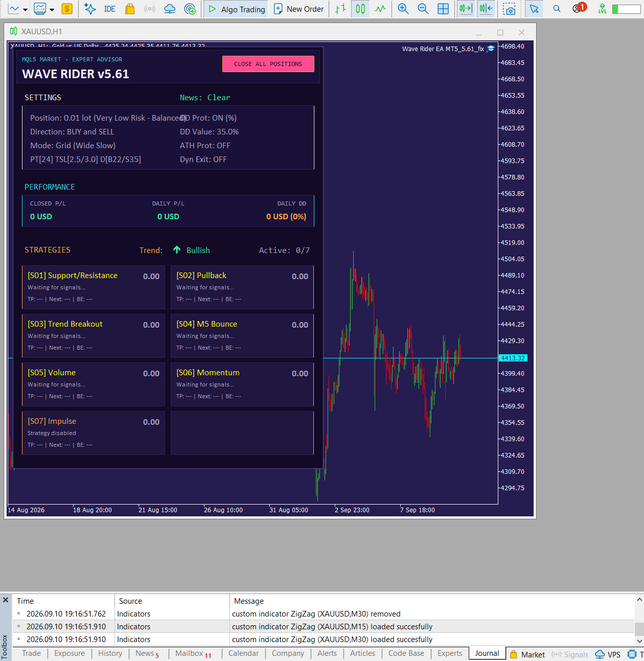Screen dimensions: 644x661
Task: Click the Bullish trend arrow icon
Action: [177, 250]
